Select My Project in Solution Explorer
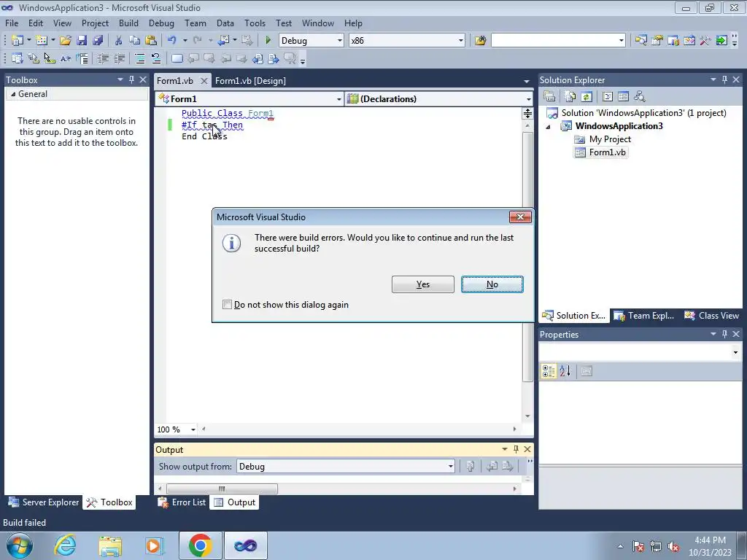 click(x=603, y=139)
